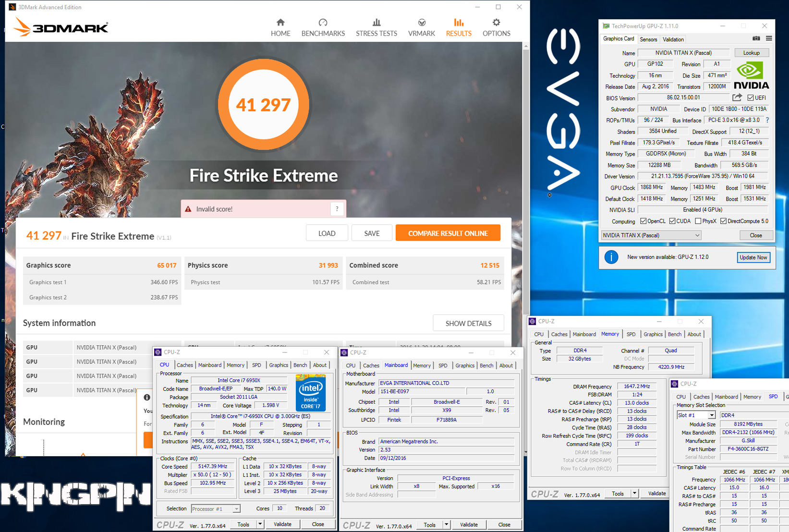Open Tools dropdown arrow in CPU-Z Mainboard window
Image resolution: width=789 pixels, height=532 pixels.
[446, 525]
